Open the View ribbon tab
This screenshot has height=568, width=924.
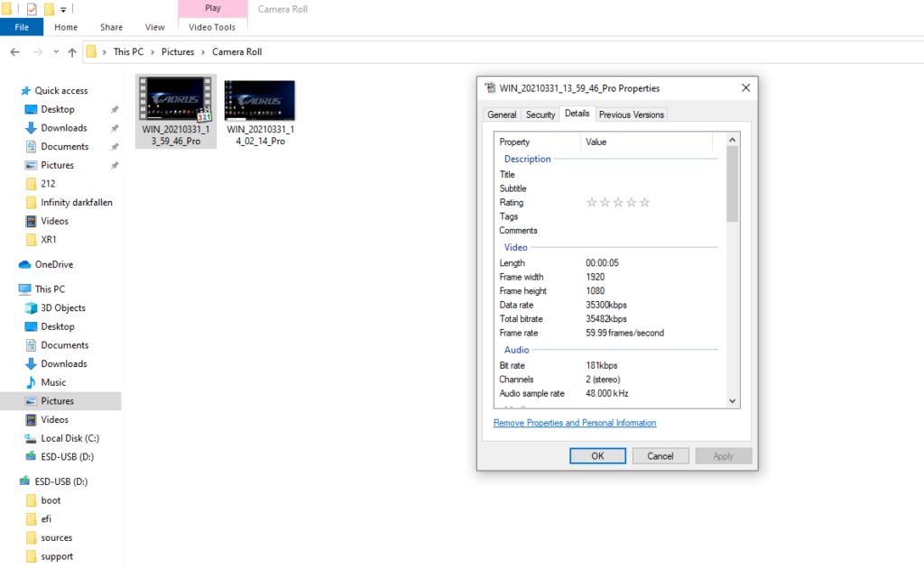pyautogui.click(x=155, y=28)
